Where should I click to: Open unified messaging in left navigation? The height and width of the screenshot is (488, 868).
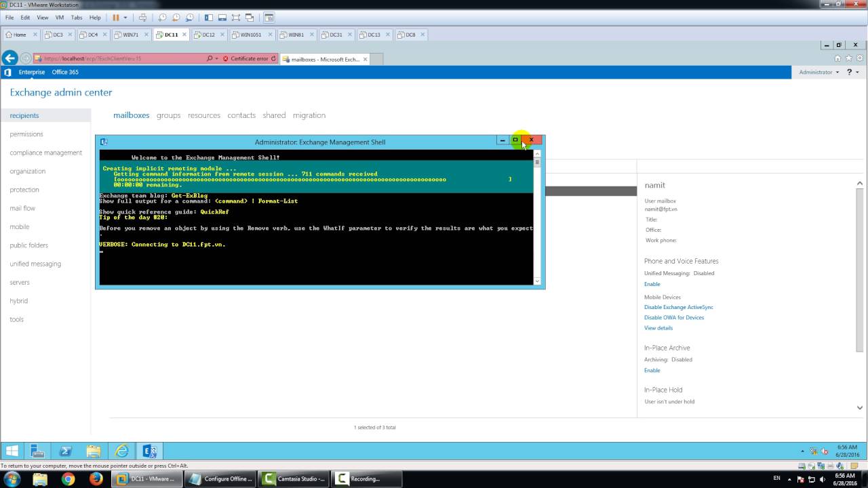(x=35, y=264)
